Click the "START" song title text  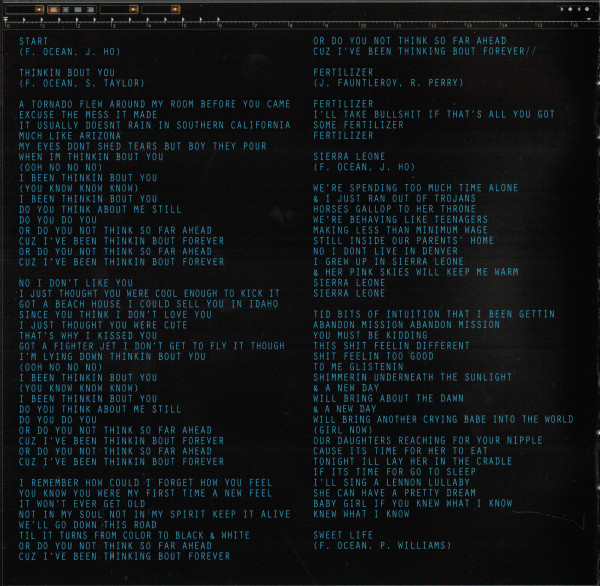32,41
